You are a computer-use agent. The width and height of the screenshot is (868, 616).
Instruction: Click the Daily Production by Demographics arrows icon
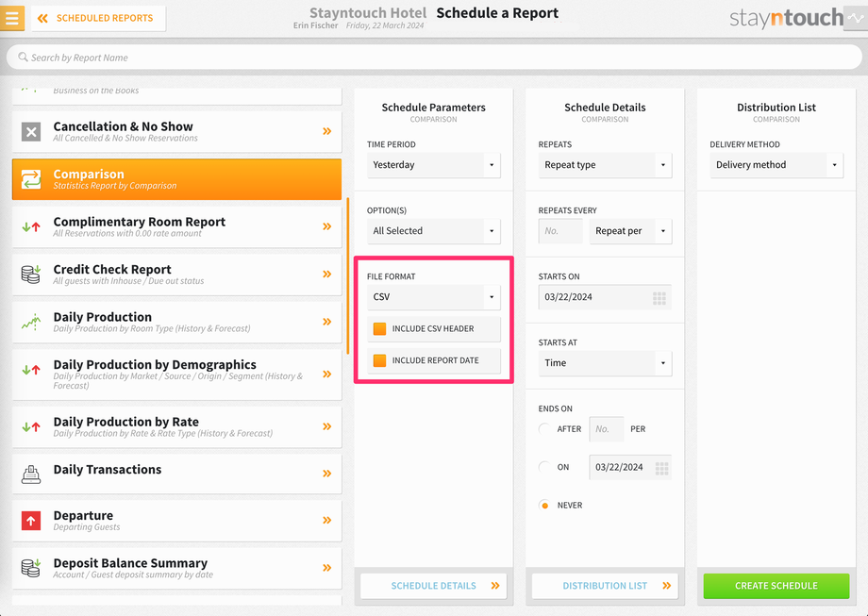click(x=31, y=370)
